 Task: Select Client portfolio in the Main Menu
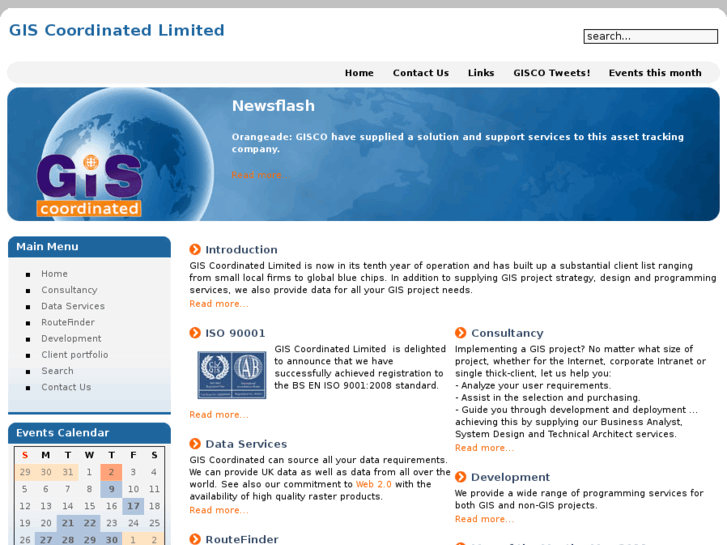[75, 355]
